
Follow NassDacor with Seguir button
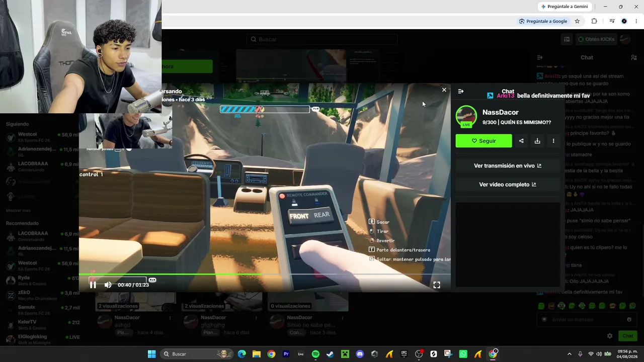(x=484, y=141)
